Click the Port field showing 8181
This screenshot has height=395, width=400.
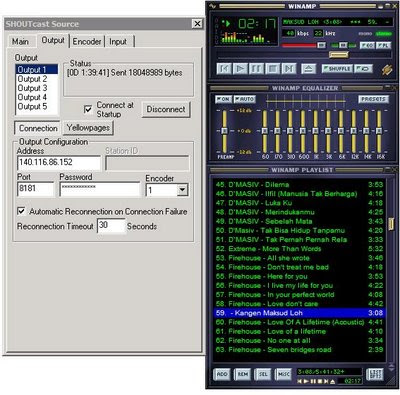(35, 189)
